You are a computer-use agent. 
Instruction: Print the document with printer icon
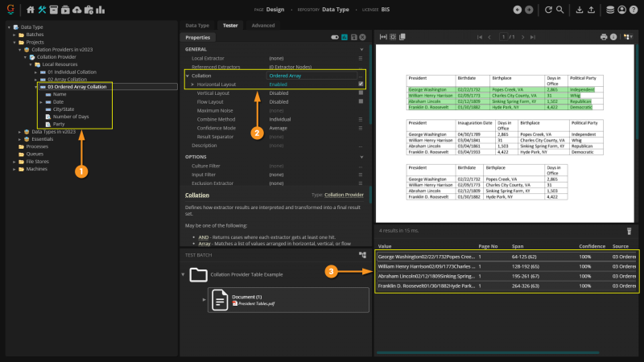click(604, 37)
